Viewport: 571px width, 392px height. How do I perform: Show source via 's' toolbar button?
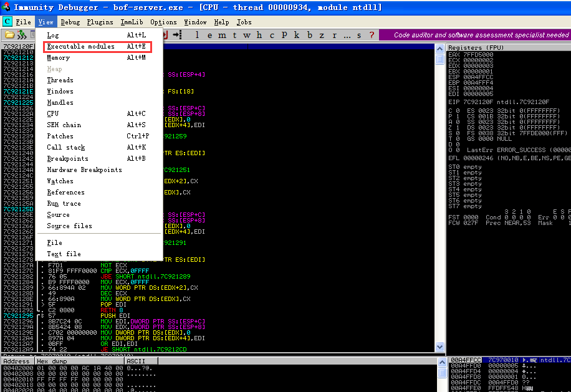coord(359,35)
